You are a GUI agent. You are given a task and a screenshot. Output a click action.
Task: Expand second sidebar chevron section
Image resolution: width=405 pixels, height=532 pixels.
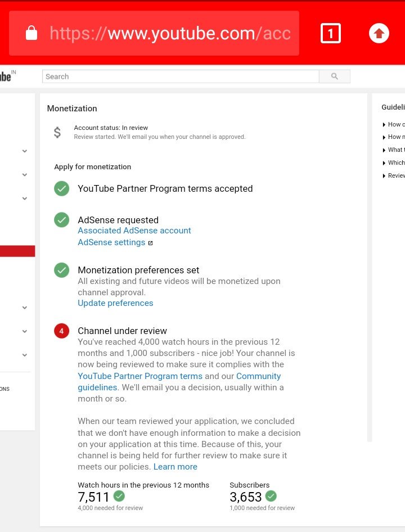(x=25, y=175)
